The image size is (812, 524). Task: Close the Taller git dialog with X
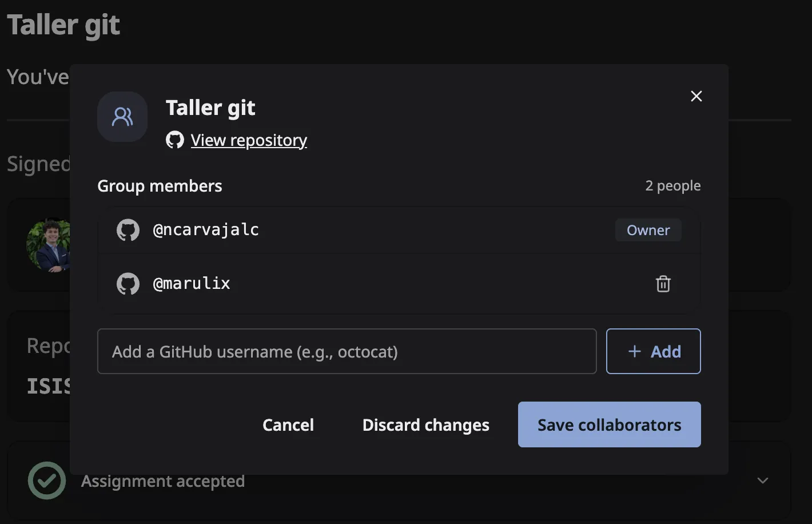696,96
